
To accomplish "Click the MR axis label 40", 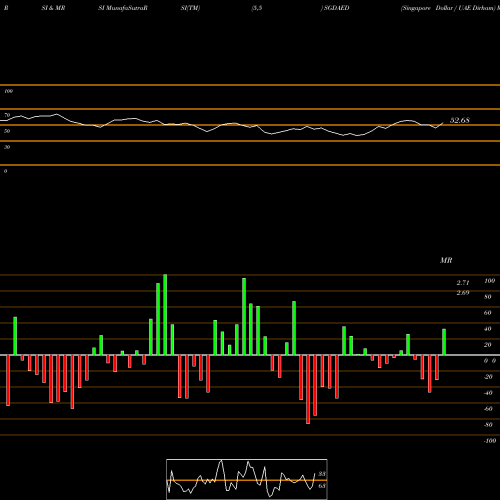I will pos(488,329).
